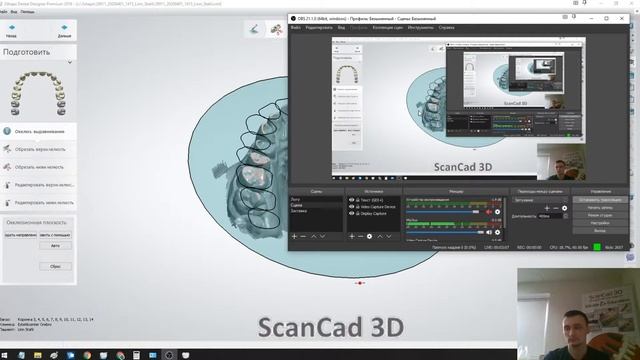The height and width of the screenshot is (360, 640).
Task: Click the stop streaming button in OBS
Action: coord(600,200)
